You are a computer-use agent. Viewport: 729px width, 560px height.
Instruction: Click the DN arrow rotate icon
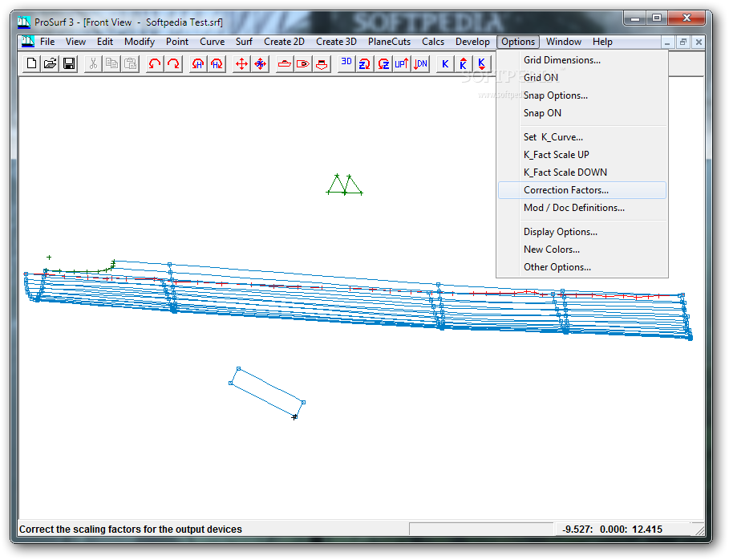[x=420, y=63]
